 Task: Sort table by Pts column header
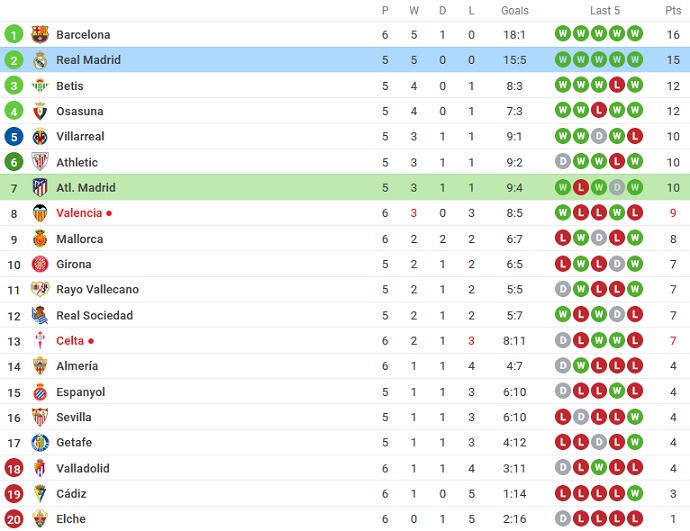[672, 10]
